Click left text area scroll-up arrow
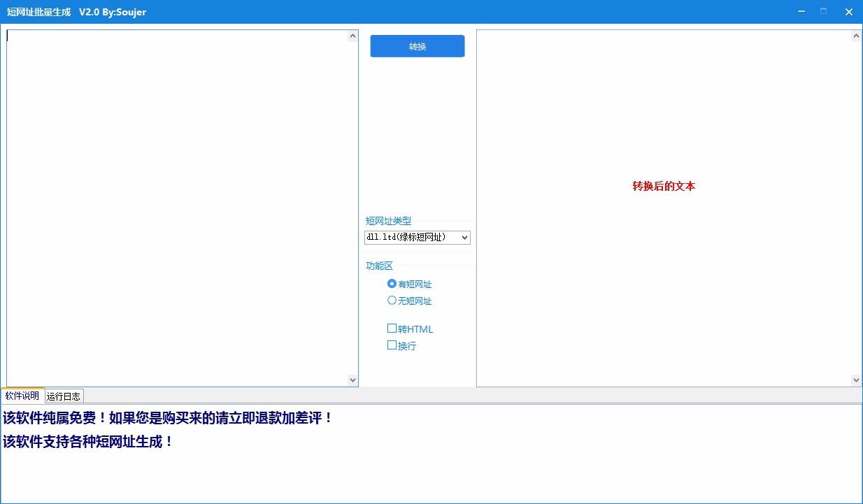The width and height of the screenshot is (863, 504). (x=352, y=36)
